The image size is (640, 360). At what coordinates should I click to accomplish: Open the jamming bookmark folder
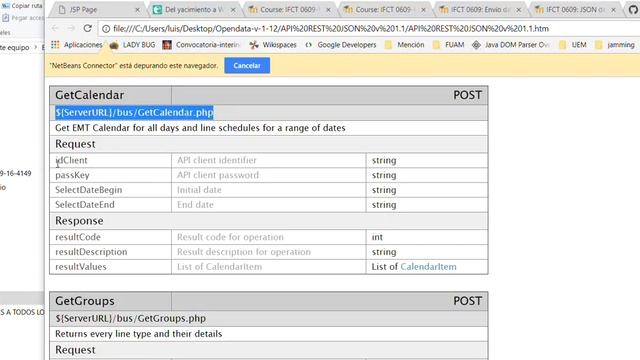[x=615, y=45]
